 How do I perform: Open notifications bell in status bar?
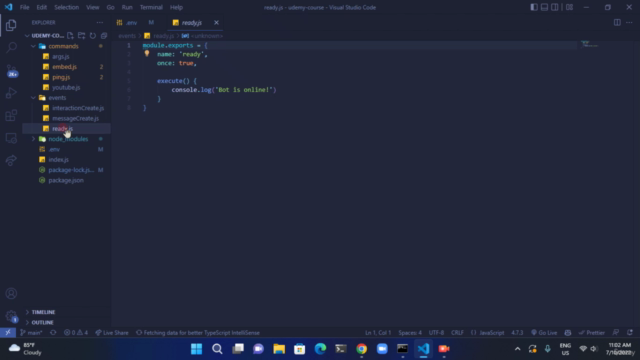click(x=630, y=333)
